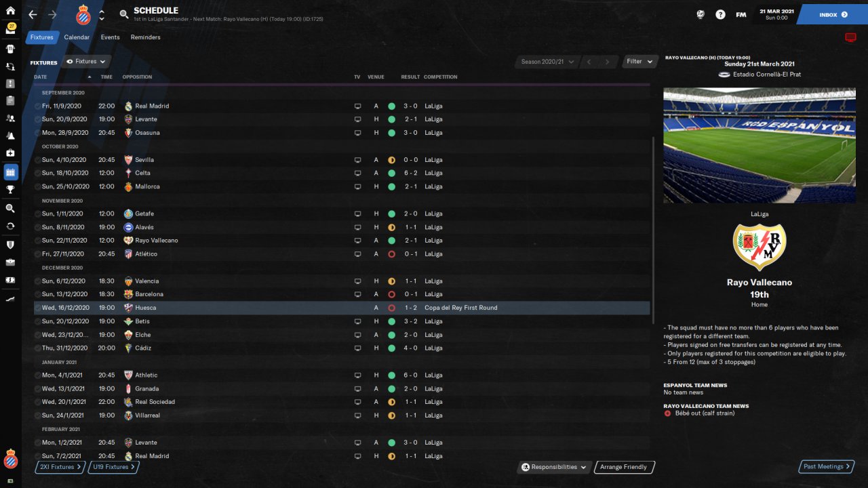
Task: Tick the selection circle for Fri, 27/11/2020
Action: [x=37, y=254]
